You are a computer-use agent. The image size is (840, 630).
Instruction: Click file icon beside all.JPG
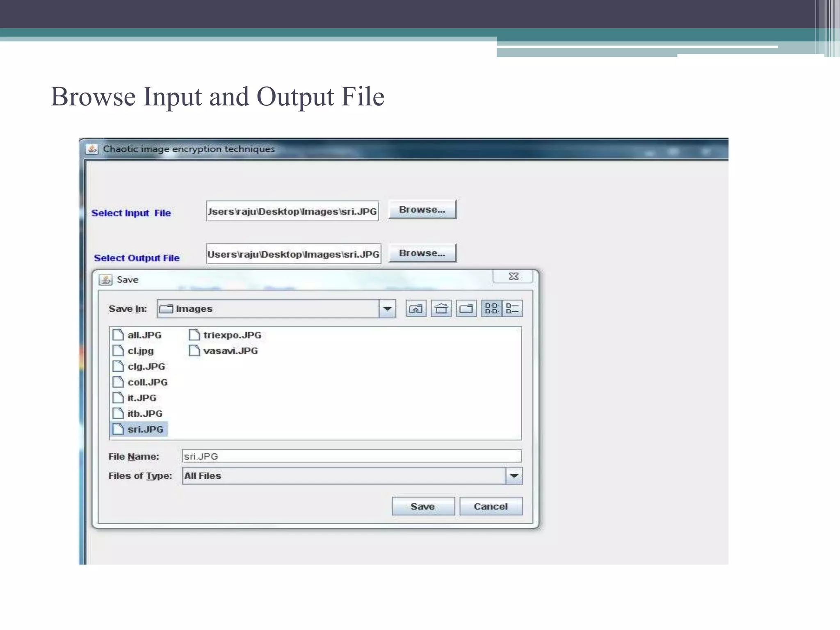pyautogui.click(x=118, y=335)
